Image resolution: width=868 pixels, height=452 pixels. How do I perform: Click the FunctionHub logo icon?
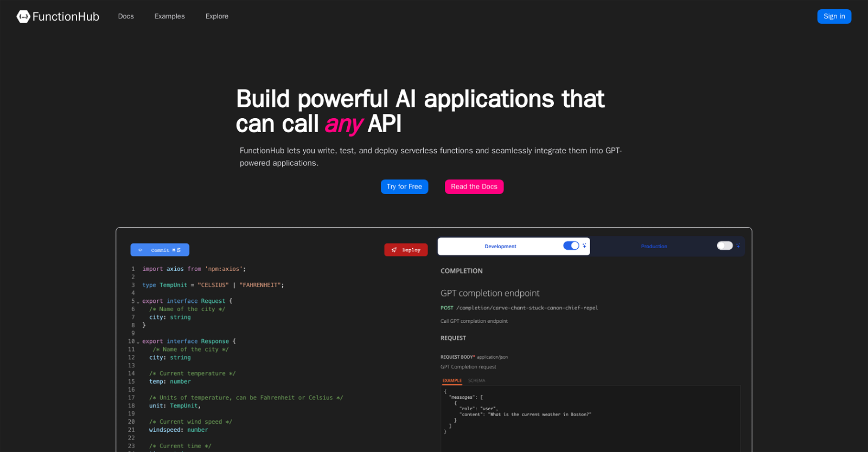coord(23,16)
